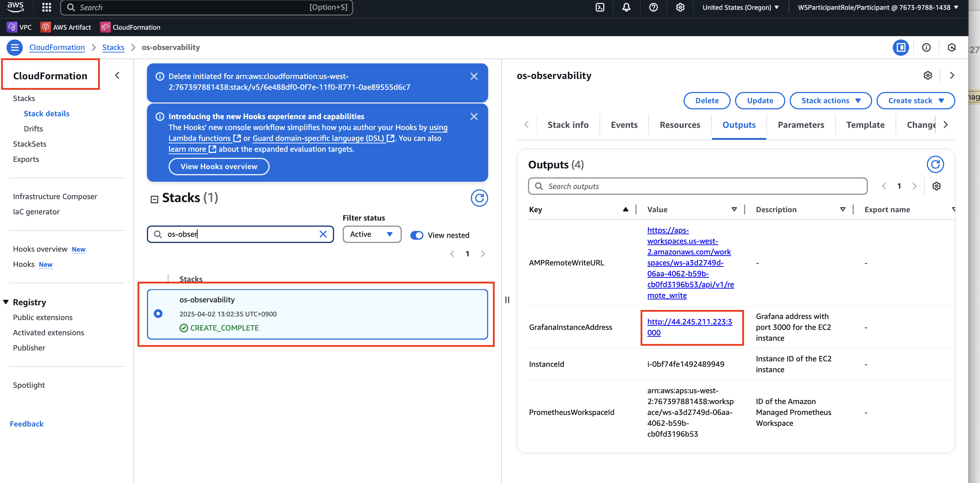Viewport: 980px width, 483px height.
Task: Open the hamburger navigation menu icon
Action: (x=14, y=47)
